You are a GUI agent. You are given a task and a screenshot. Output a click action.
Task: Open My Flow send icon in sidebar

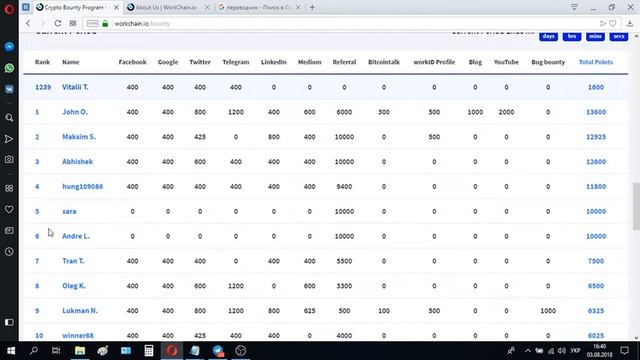(9, 139)
